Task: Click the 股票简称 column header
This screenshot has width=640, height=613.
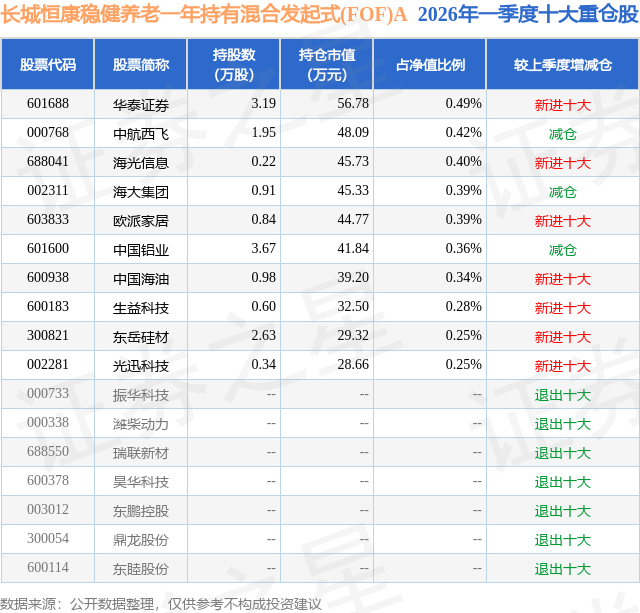Action: coord(141,64)
